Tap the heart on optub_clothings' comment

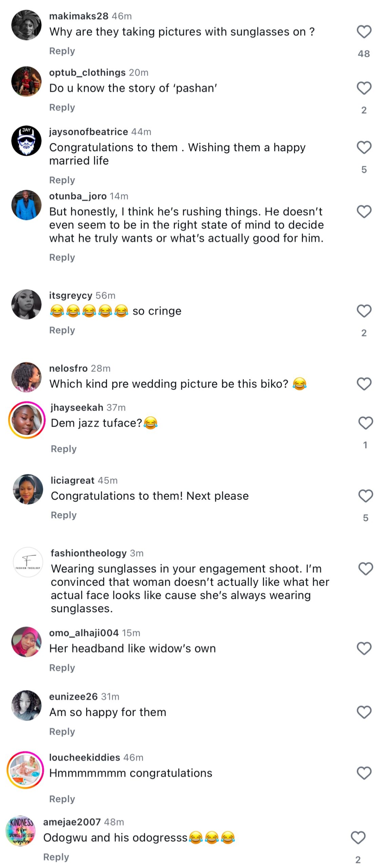point(364,88)
